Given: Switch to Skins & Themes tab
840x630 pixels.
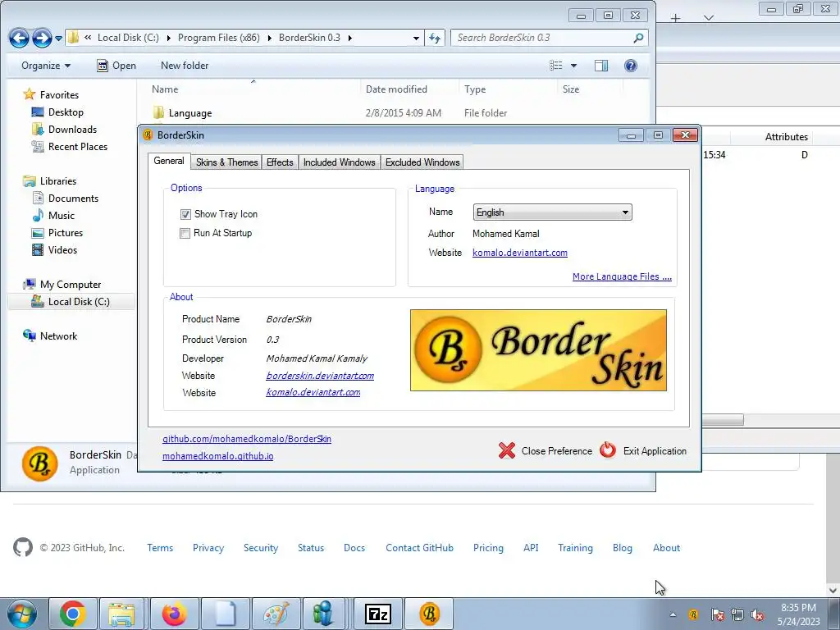Looking at the screenshot, I should pos(226,162).
